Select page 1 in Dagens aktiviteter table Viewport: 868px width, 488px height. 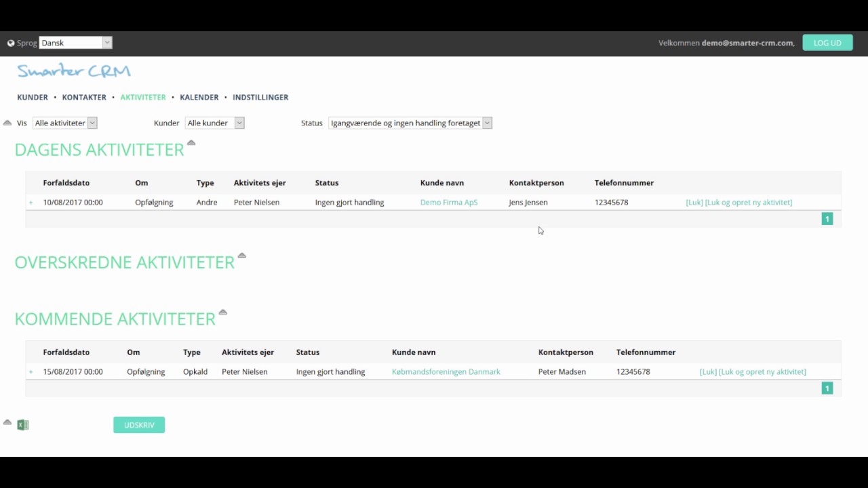coord(827,219)
